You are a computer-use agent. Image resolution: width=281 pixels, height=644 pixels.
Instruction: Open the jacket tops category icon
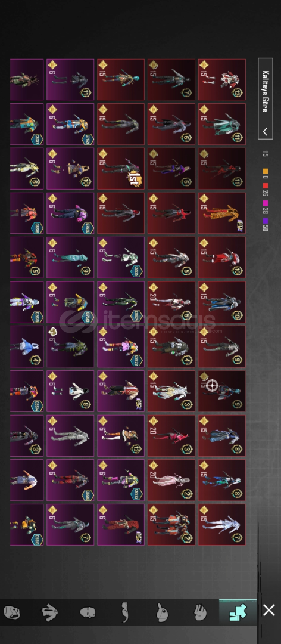click(x=49, y=612)
